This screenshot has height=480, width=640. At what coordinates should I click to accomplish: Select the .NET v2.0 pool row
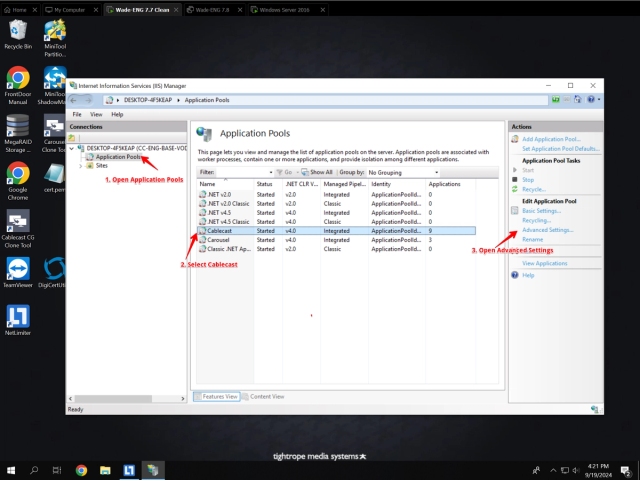pos(336,194)
